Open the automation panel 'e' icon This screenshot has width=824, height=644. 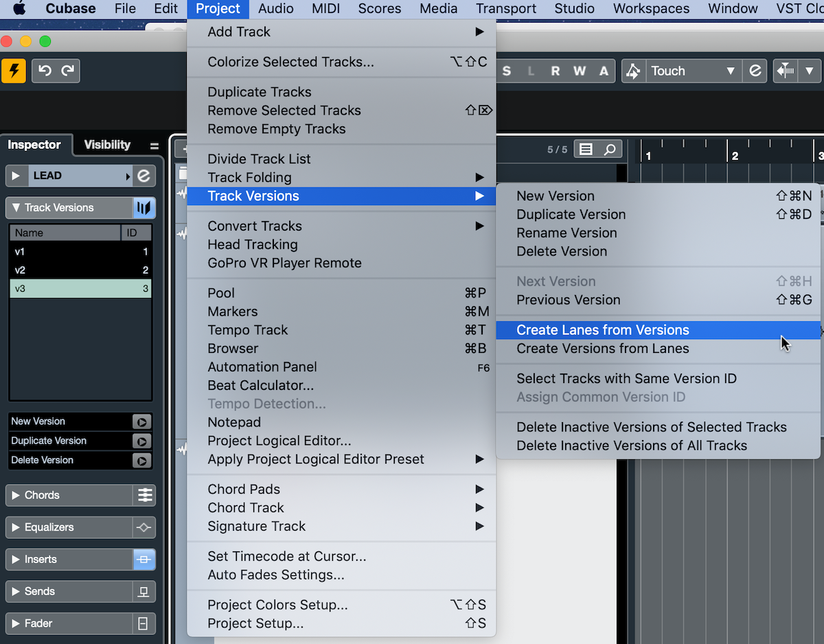[755, 71]
